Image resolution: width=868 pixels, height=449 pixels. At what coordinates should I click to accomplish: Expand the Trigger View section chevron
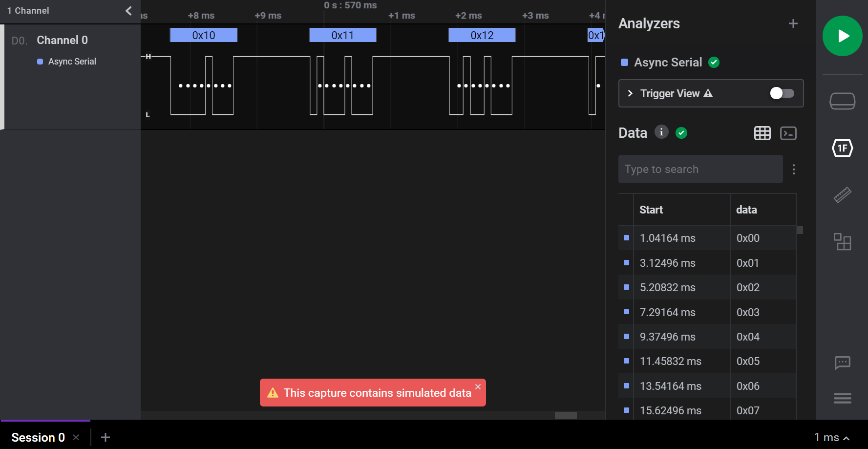pos(630,93)
